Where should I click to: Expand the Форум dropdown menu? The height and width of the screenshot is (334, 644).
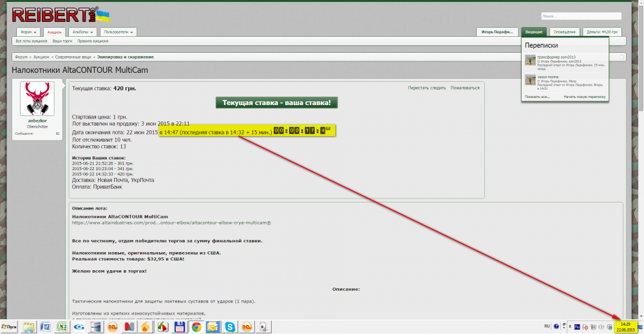tap(29, 32)
